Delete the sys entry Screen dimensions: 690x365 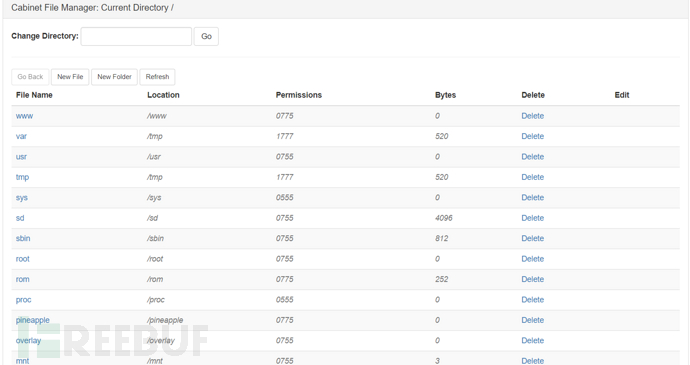pos(532,198)
